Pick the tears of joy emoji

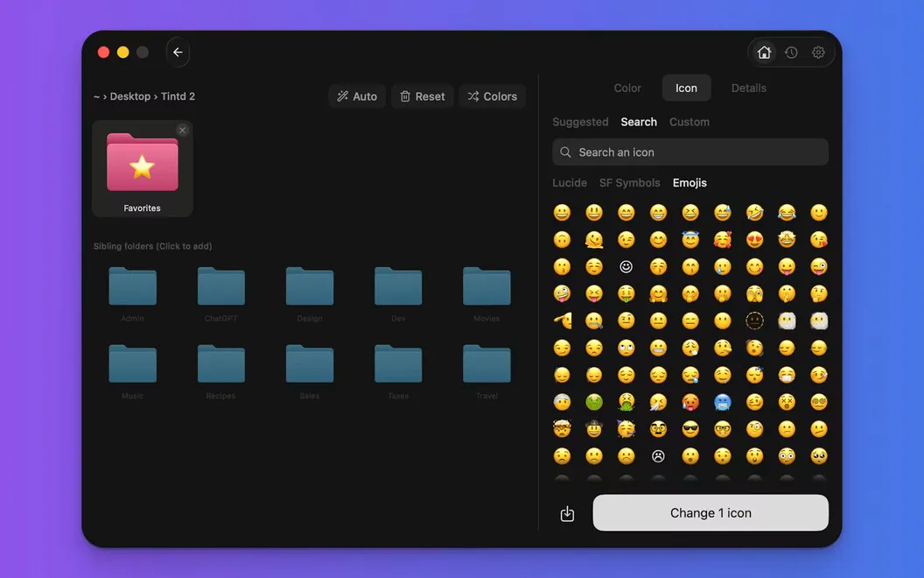pos(787,212)
